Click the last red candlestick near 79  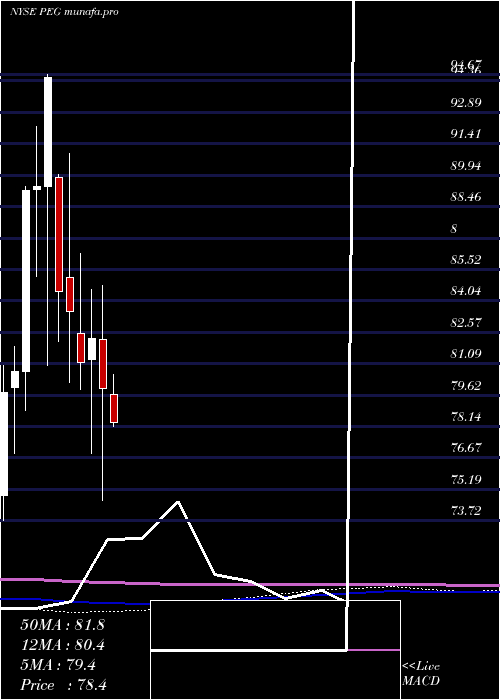114,408
